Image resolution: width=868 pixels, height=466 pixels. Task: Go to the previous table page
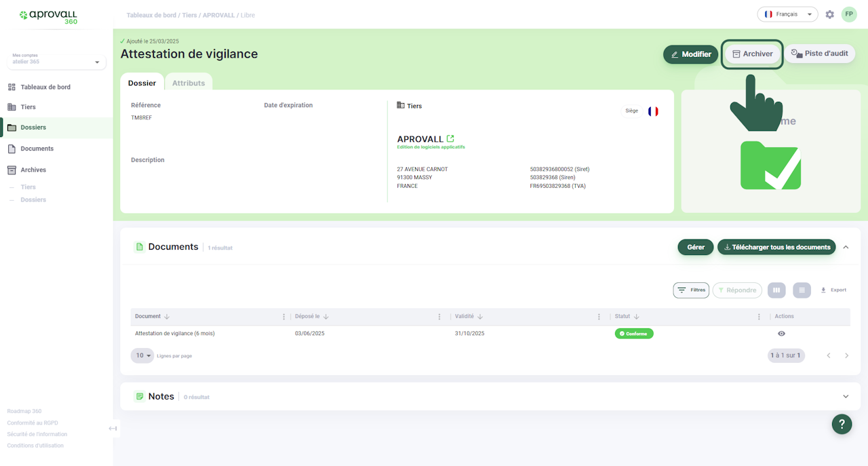pos(828,355)
